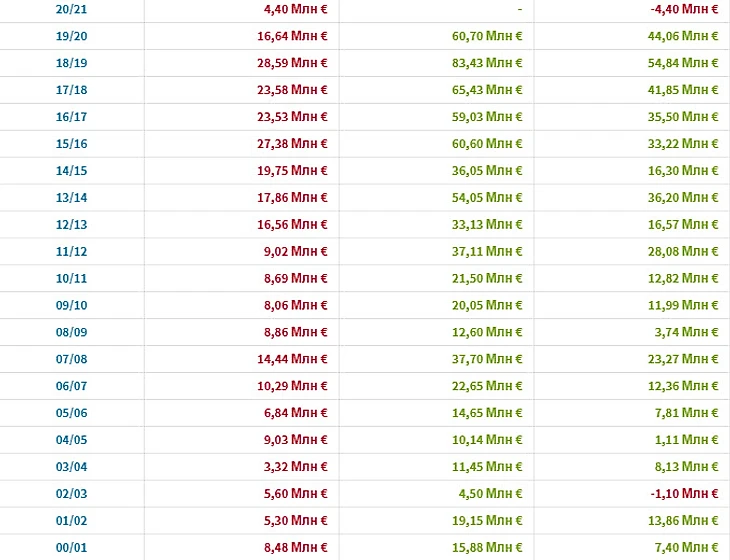The image size is (730, 560).
Task: Select the 07/08 season link
Action: (70, 360)
